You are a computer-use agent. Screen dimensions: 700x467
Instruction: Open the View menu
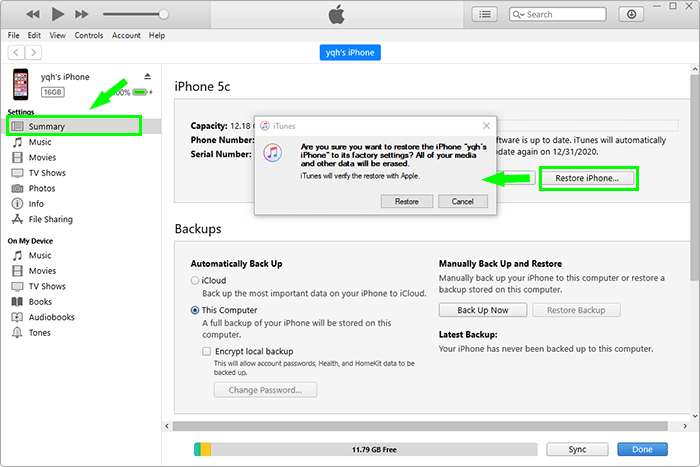(57, 35)
